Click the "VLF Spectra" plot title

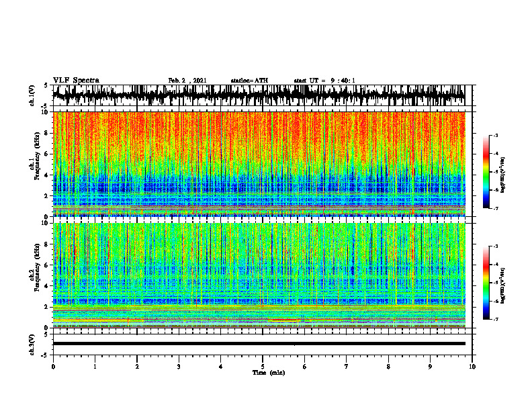tap(76, 81)
